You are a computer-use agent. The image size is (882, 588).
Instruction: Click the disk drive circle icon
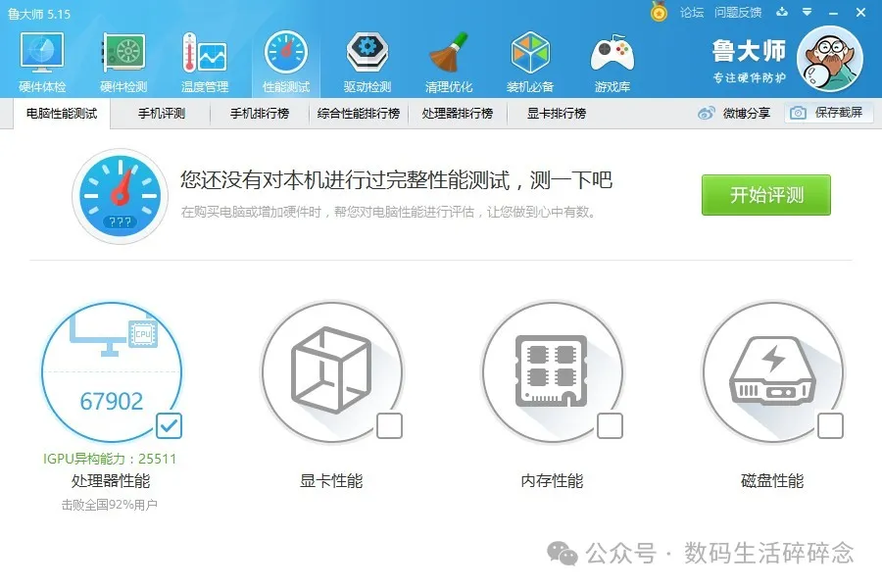[x=773, y=371]
